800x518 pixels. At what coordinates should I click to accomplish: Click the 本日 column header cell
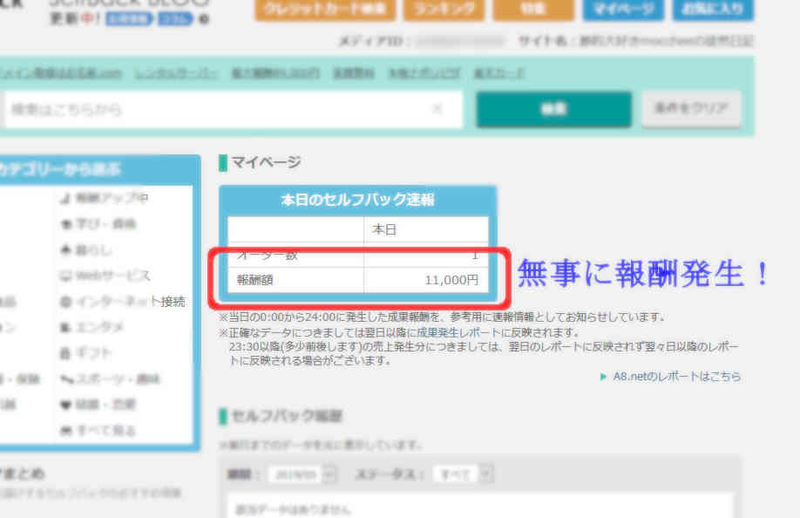pyautogui.click(x=426, y=229)
